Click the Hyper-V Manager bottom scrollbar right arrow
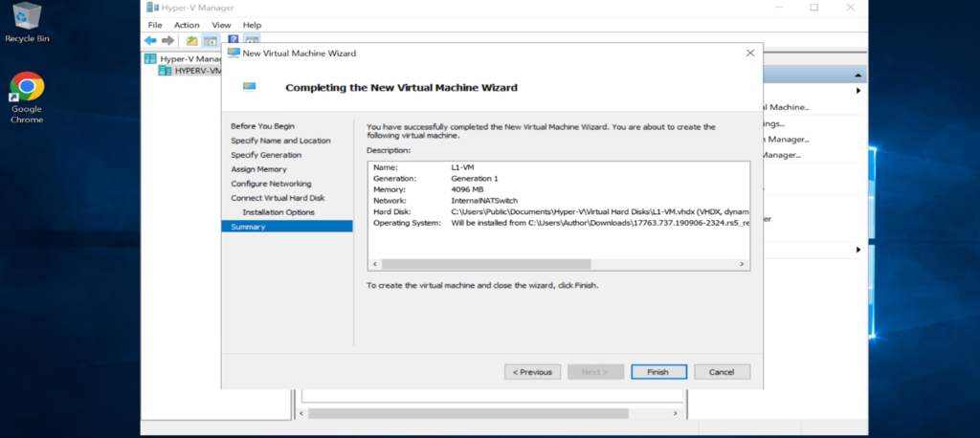980x438 pixels. (675, 414)
